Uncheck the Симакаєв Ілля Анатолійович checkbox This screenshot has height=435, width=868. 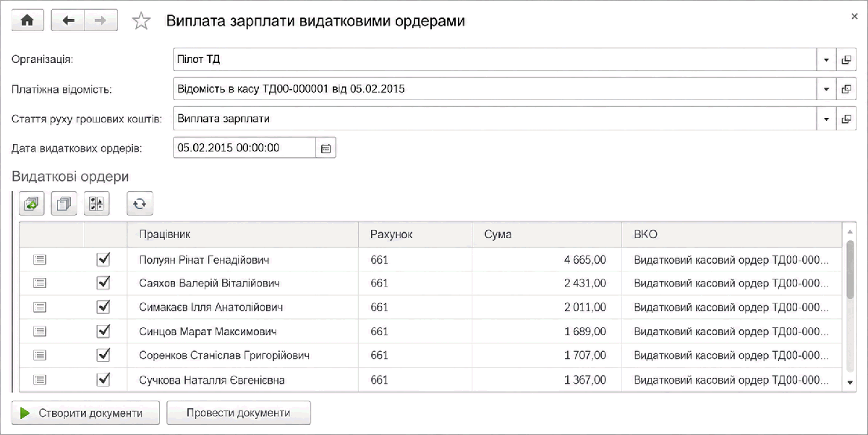103,307
